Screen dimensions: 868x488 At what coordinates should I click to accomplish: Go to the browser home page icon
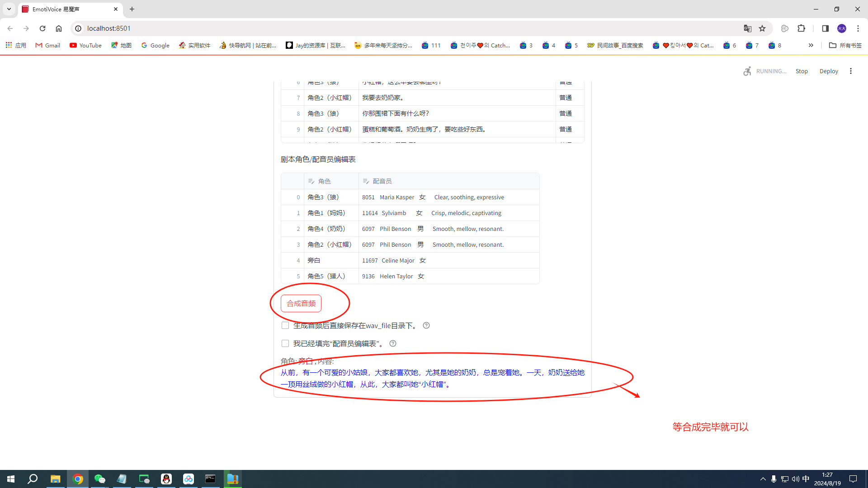59,28
